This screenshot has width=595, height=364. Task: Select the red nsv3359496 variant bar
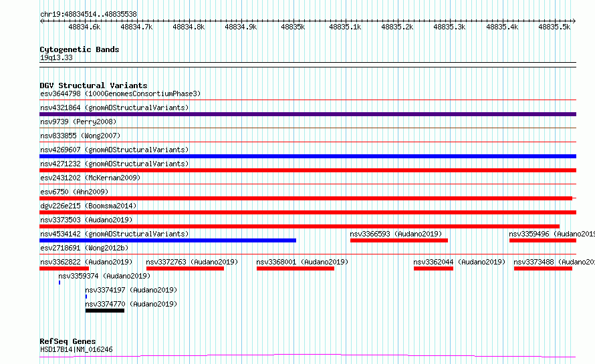click(x=543, y=240)
